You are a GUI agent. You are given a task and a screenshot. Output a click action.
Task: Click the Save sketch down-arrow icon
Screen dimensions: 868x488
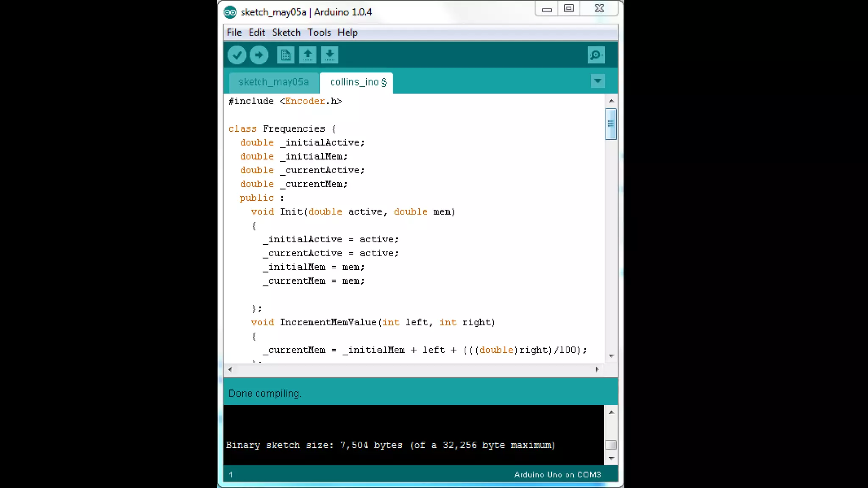tap(330, 55)
